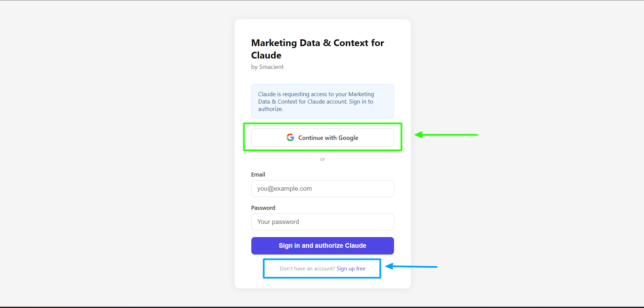The image size is (644, 308).
Task: Click the 'Email' field label
Action: pos(258,175)
